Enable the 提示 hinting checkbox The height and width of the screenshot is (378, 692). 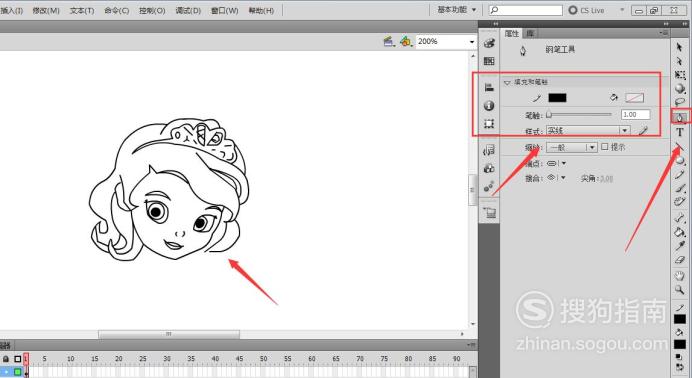[x=605, y=146]
